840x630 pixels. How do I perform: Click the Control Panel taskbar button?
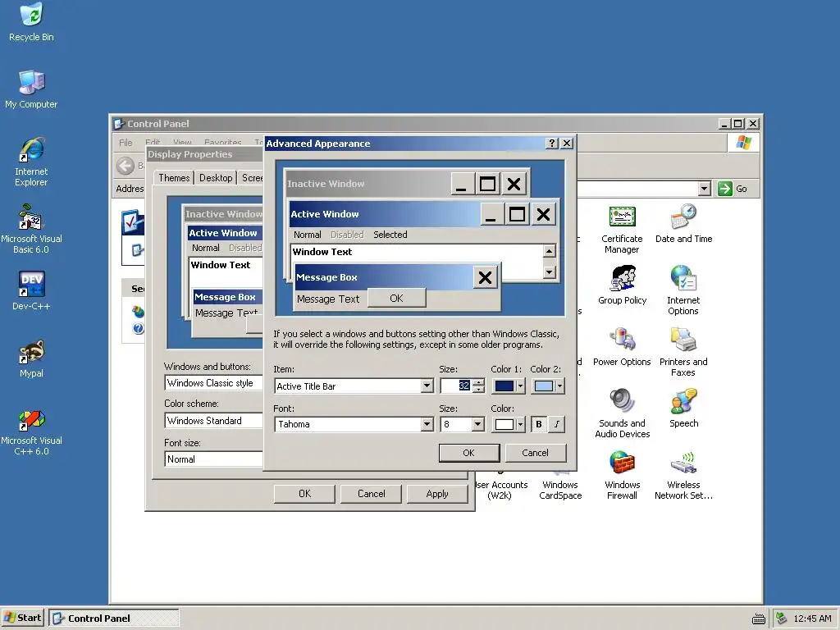114,619
